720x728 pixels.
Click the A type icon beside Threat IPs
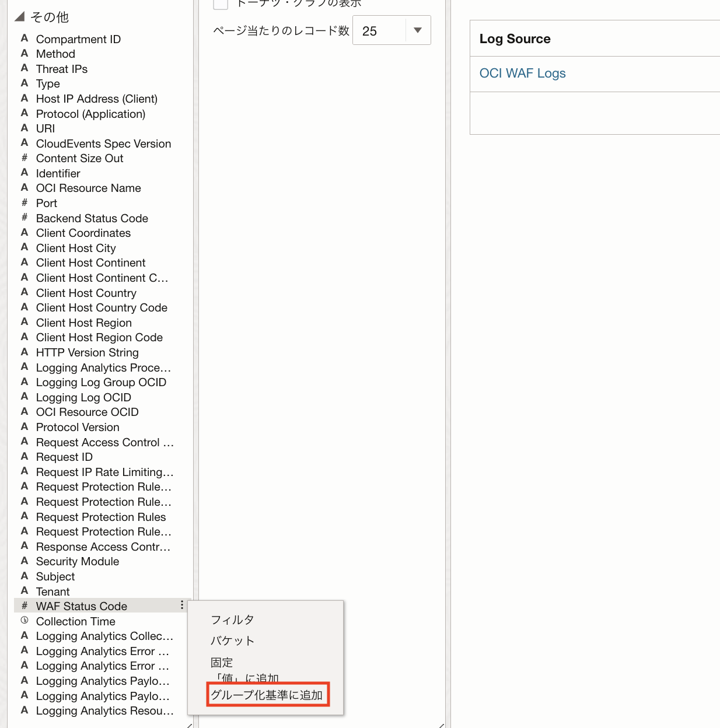pyautogui.click(x=25, y=69)
